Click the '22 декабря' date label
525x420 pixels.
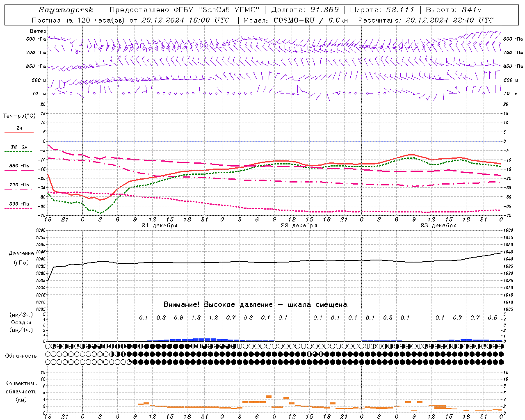point(299,225)
